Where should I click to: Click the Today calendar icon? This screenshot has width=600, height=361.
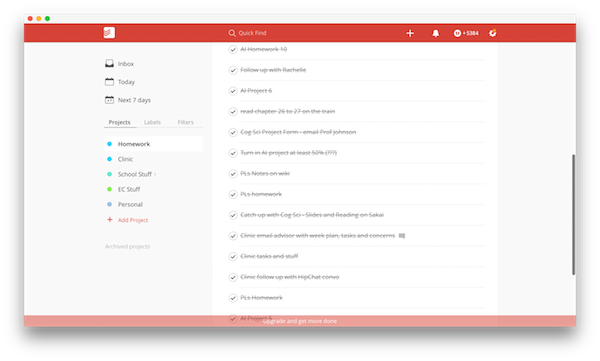point(109,82)
